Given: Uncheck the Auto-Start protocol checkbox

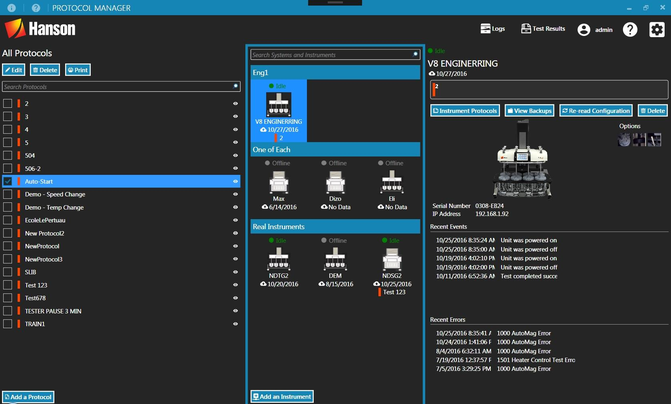Looking at the screenshot, I should coord(8,181).
